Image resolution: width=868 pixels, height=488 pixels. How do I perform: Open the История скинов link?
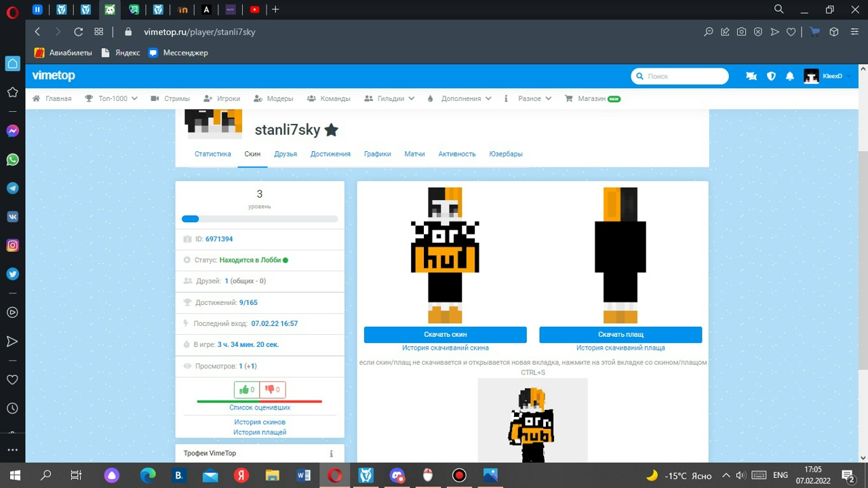point(260,422)
